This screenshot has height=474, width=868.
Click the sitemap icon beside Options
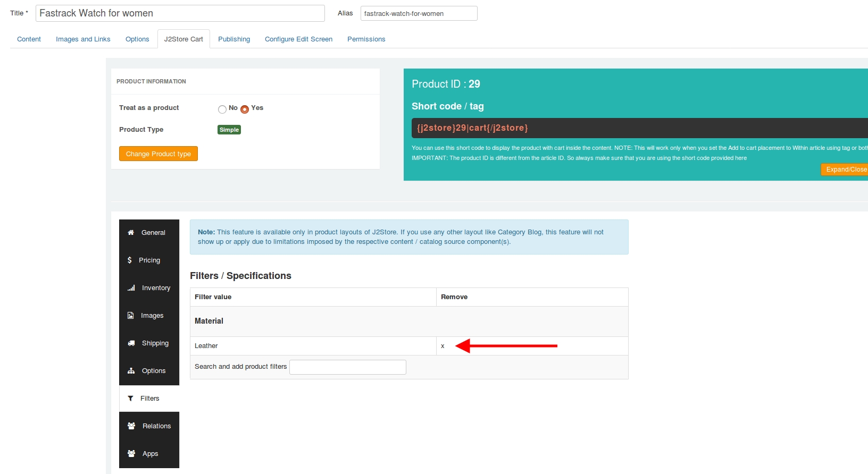[x=131, y=371]
